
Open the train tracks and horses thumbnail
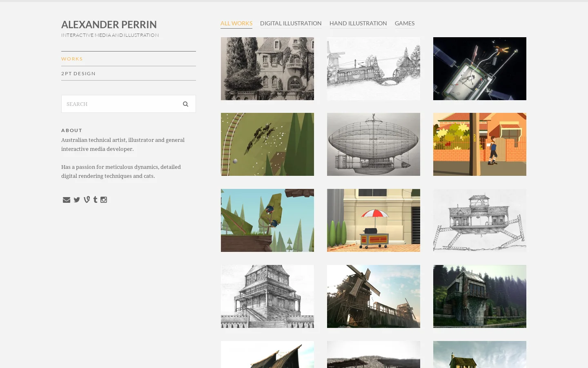(x=267, y=144)
